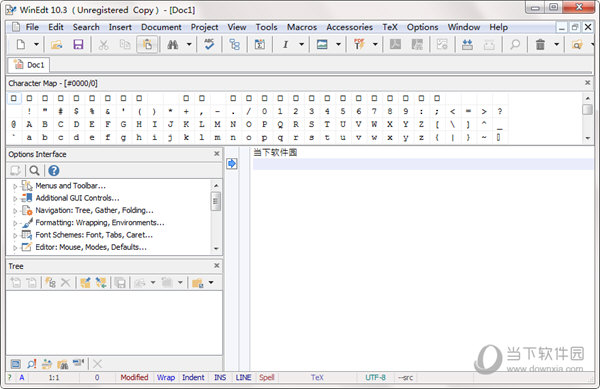Open the TeX menu

[390, 27]
